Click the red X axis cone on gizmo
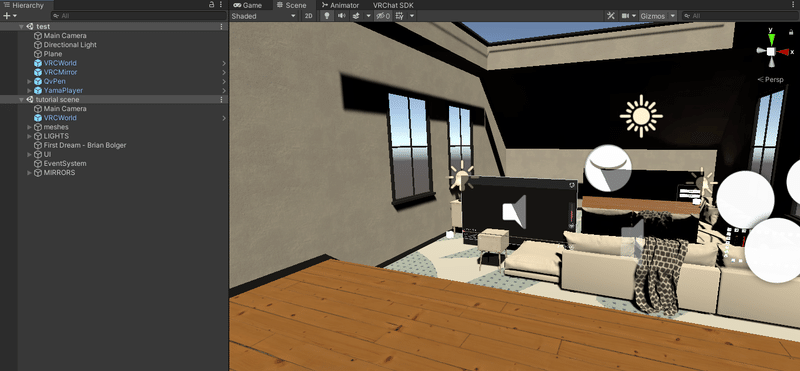Viewport: 800px width, 371px height. (784, 52)
